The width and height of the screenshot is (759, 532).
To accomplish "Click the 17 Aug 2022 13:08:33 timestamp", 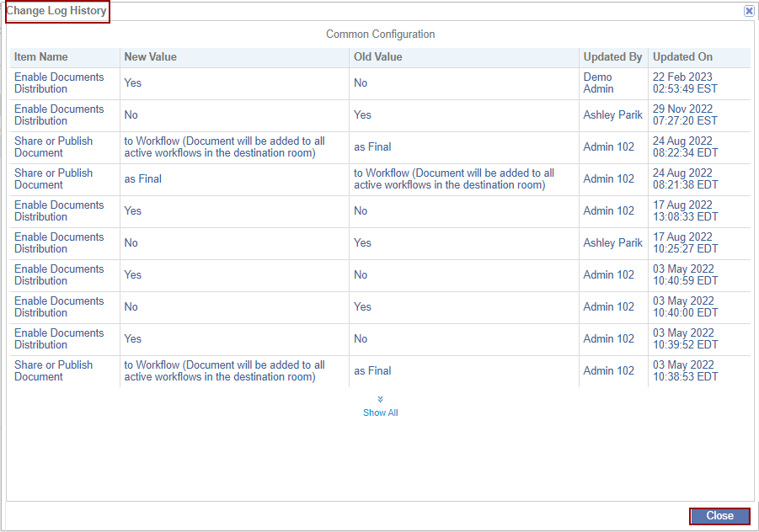I will (x=685, y=210).
